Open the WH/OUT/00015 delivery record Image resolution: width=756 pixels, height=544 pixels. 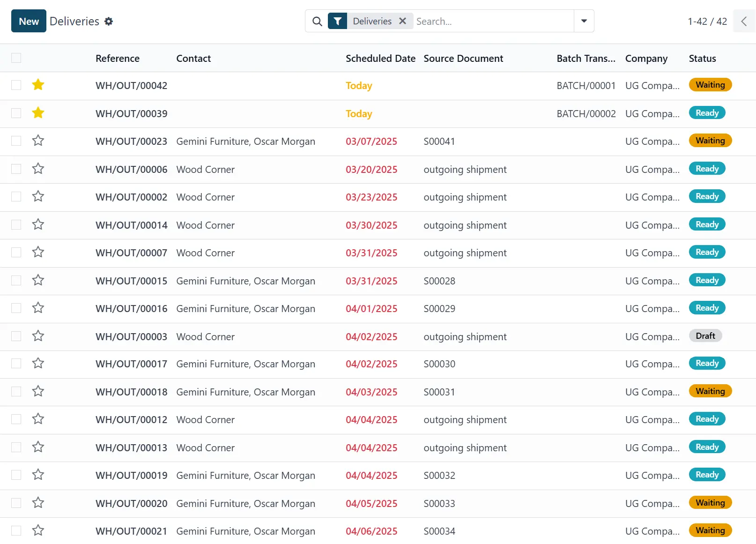pyautogui.click(x=131, y=281)
